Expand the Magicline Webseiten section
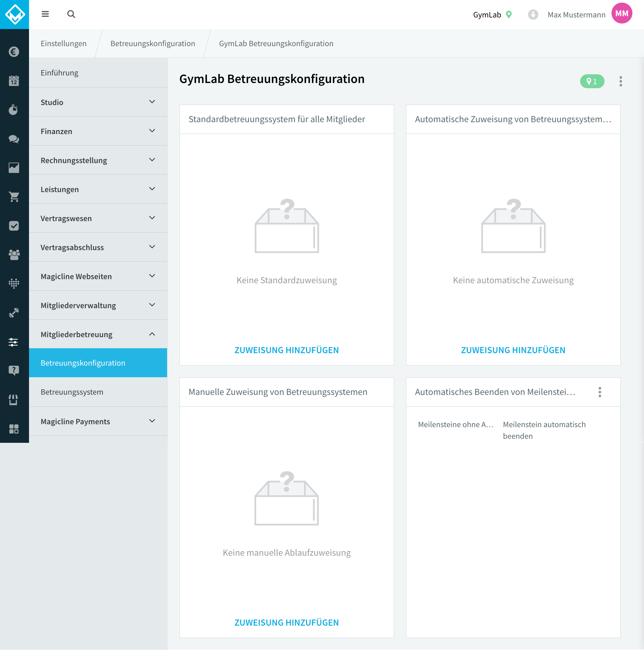 [98, 276]
